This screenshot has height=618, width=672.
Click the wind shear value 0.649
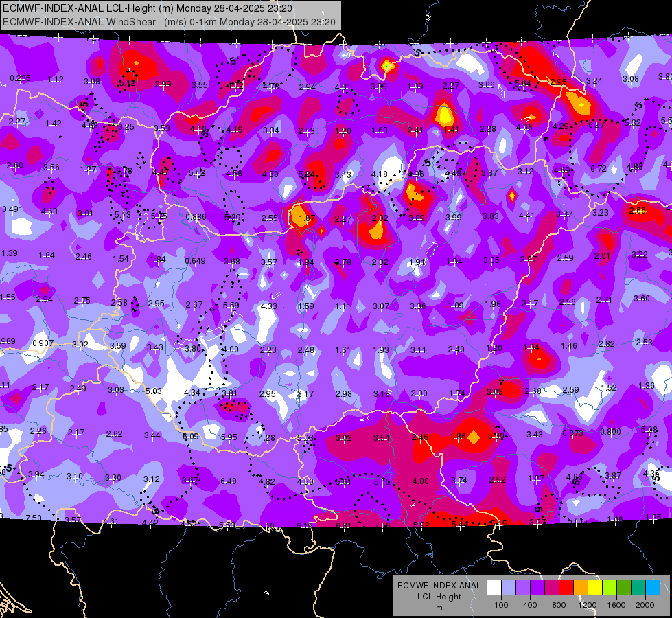coord(195,260)
